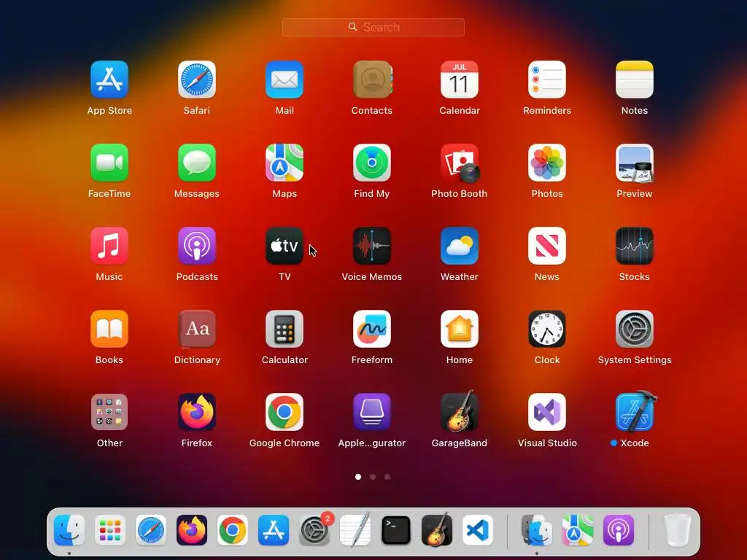The image size is (747, 560).
Task: Open the Clock app
Action: point(547,329)
